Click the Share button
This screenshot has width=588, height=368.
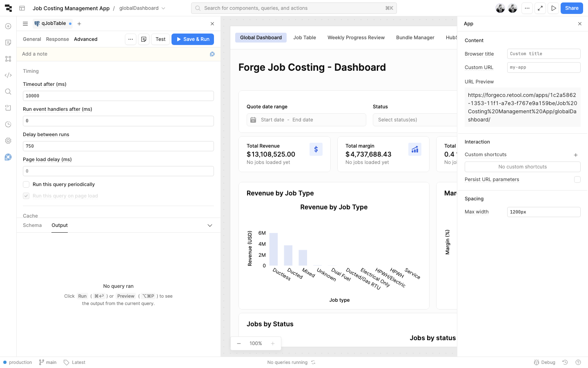(571, 8)
